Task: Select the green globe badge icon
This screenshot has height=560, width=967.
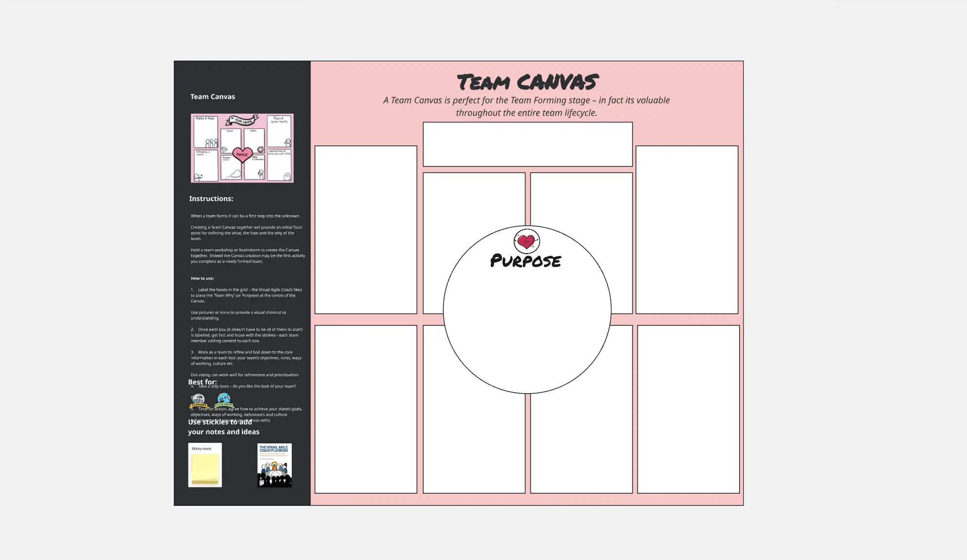Action: (224, 400)
